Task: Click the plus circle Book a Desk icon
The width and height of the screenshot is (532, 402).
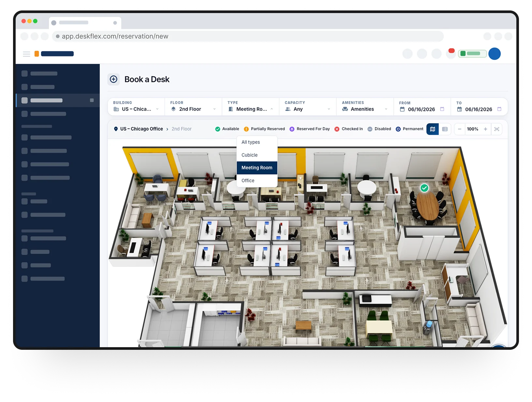Action: 113,79
